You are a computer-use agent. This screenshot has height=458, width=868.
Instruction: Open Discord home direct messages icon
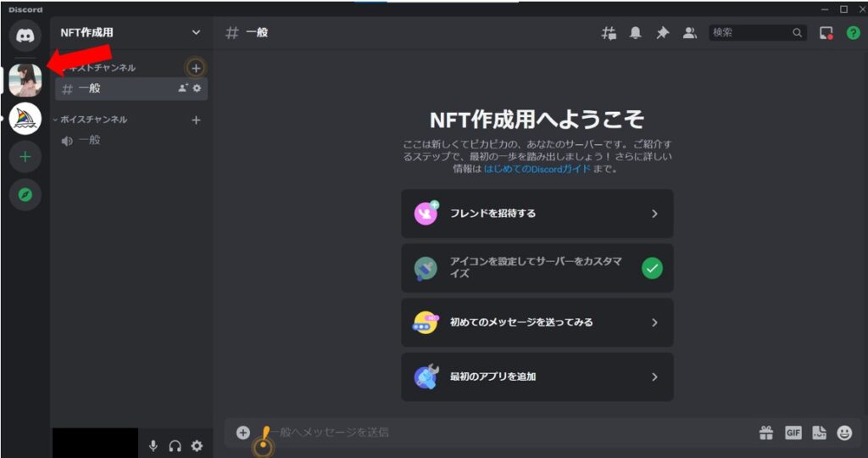tap(25, 36)
